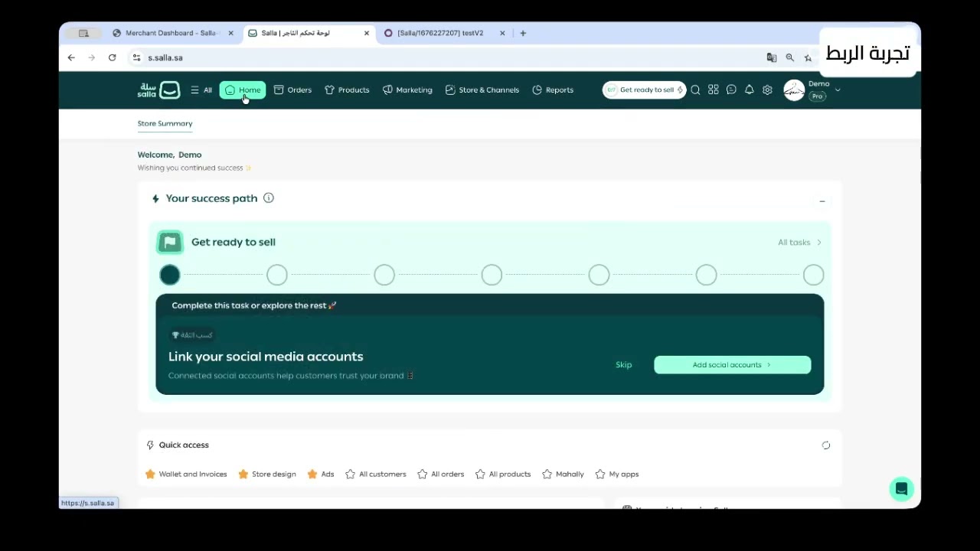Open a new browser tab with plus
The width and height of the screenshot is (980, 551).
tap(523, 33)
